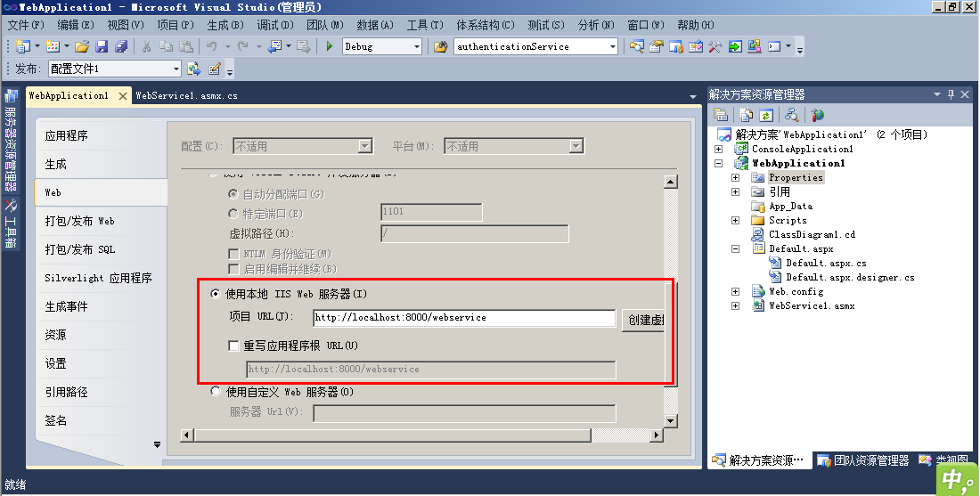Click the New Project toolbar icon
The height and width of the screenshot is (496, 980).
point(23,46)
